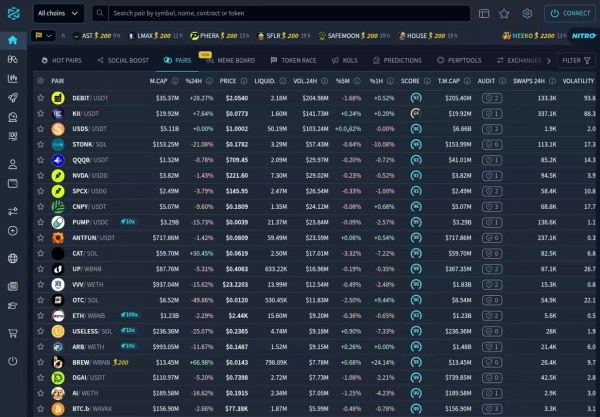Favorite the NVDA/USDG pair star
The width and height of the screenshot is (600, 417).
coord(41,176)
